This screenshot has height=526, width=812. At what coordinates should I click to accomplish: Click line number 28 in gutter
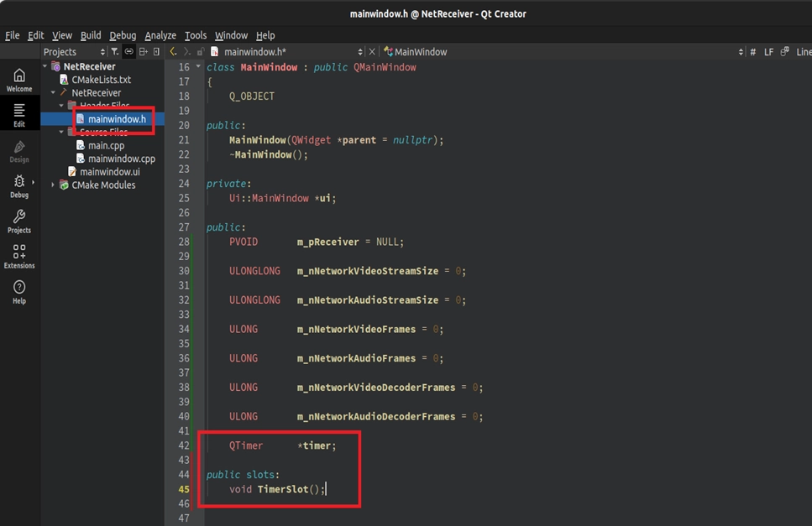click(184, 242)
